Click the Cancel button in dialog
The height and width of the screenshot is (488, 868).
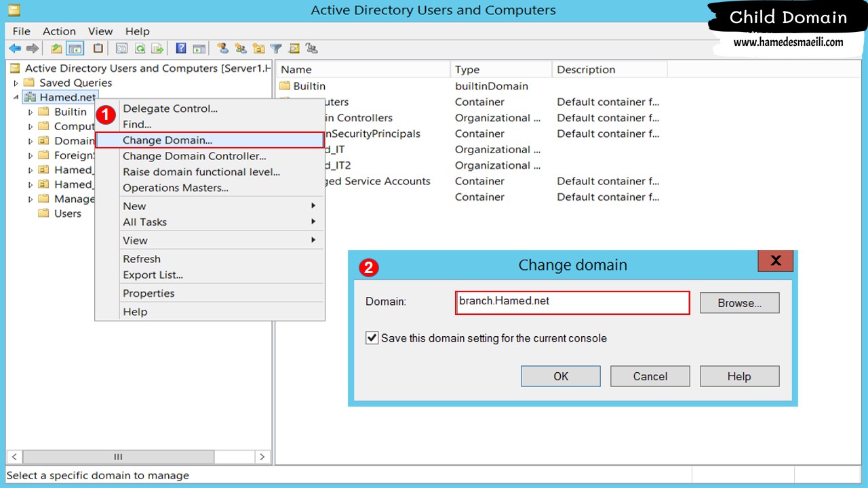tap(650, 376)
